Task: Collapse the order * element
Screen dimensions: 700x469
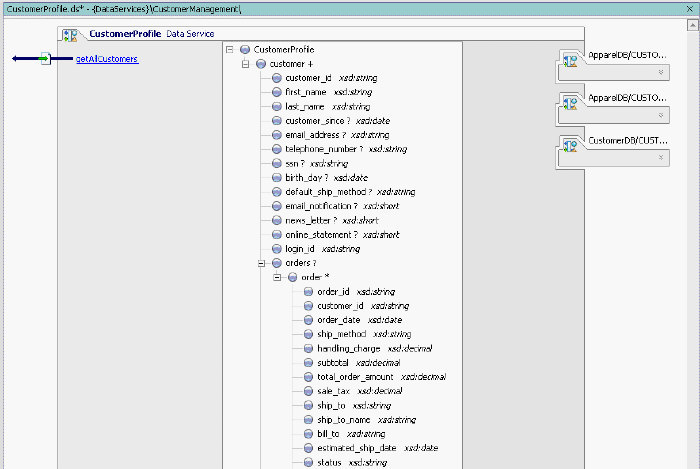Action: click(277, 278)
